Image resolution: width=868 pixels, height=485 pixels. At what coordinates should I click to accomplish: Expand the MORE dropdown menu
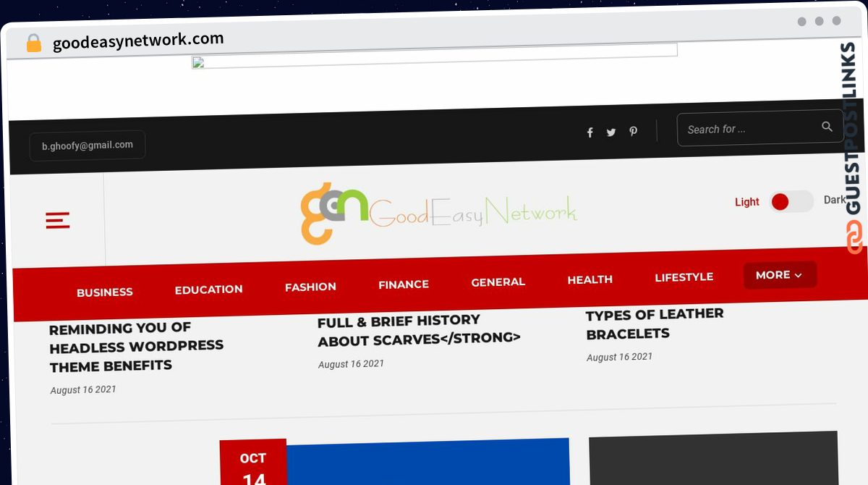(x=780, y=275)
